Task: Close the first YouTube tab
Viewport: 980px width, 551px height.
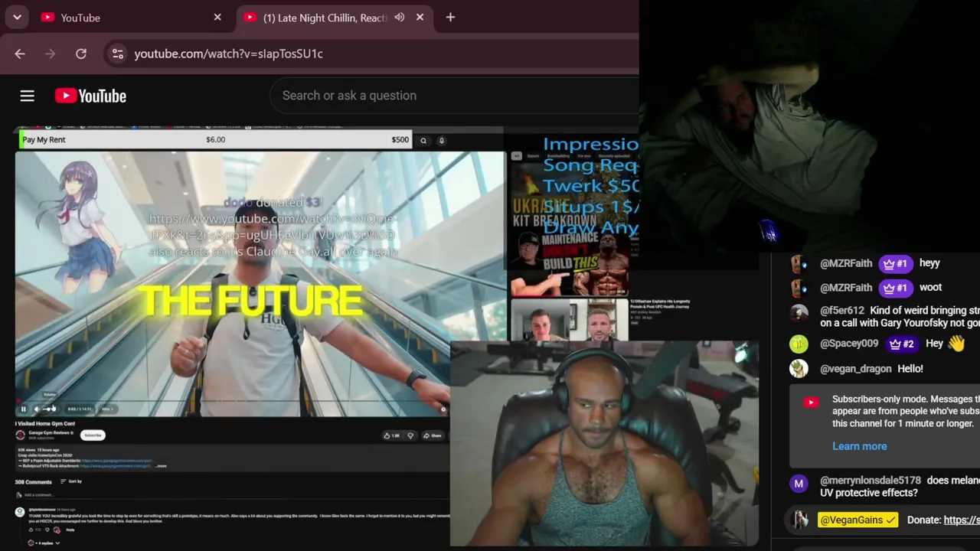Action: [217, 18]
